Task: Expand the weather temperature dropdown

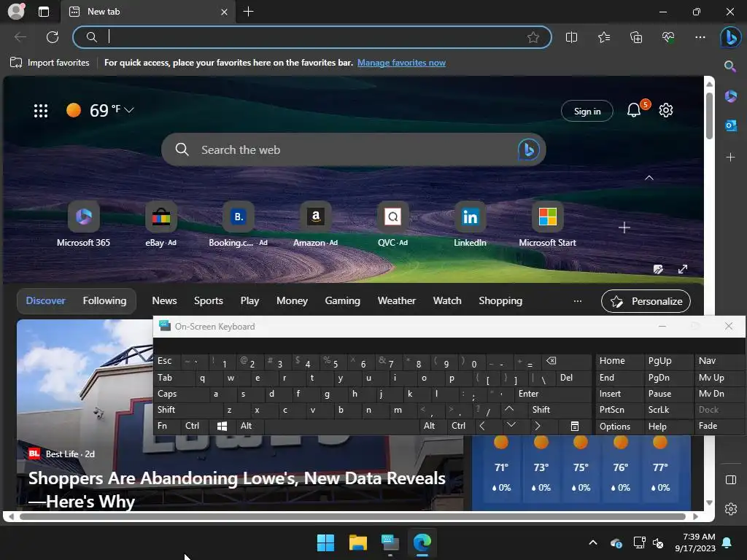Action: [128, 110]
